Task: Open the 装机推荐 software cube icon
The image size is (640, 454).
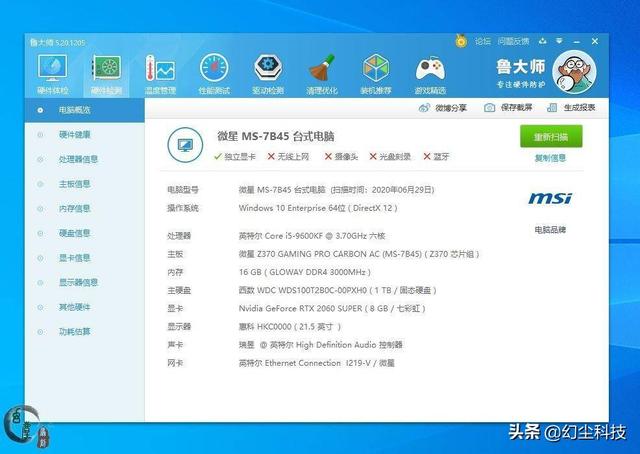Action: (376, 74)
